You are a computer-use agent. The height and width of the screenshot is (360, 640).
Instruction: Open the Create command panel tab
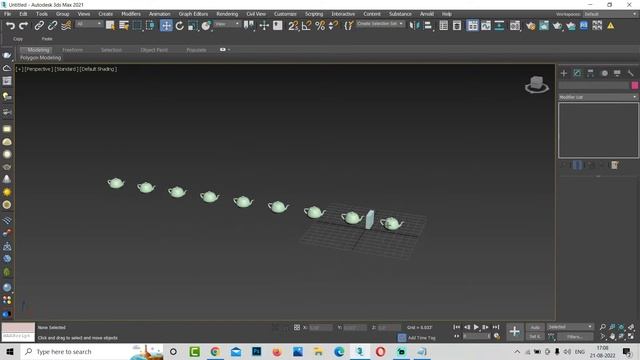pos(564,73)
